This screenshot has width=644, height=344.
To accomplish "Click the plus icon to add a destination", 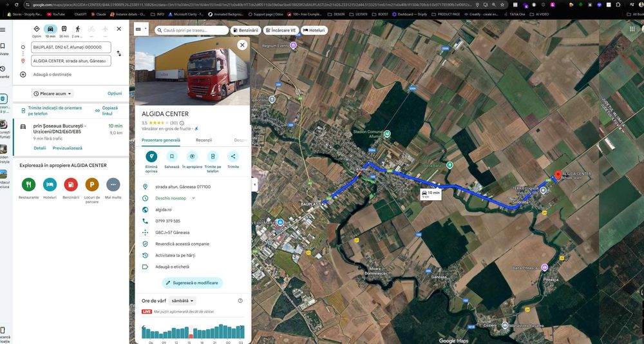I will pos(23,74).
